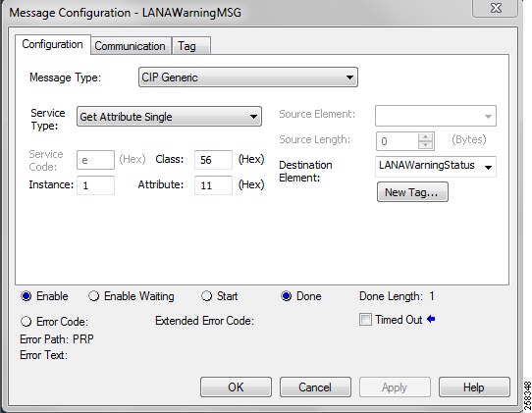Toggle the Timed Out checkbox
532x413 pixels.
click(365, 320)
